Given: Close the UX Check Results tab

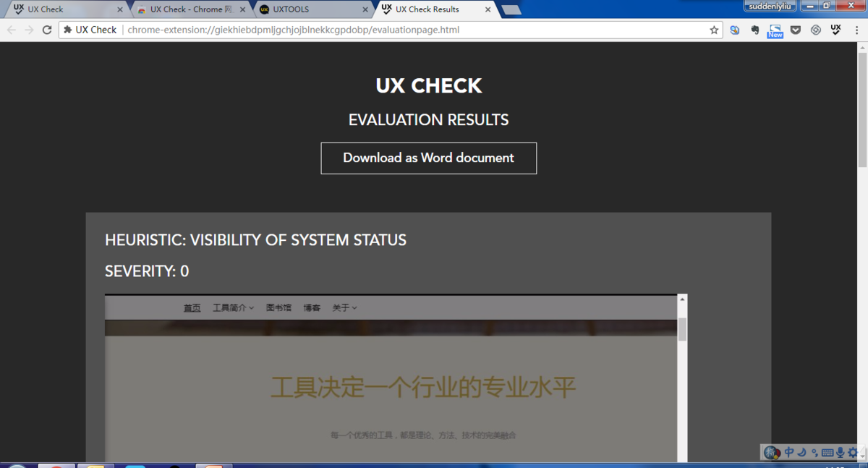Looking at the screenshot, I should (x=488, y=10).
